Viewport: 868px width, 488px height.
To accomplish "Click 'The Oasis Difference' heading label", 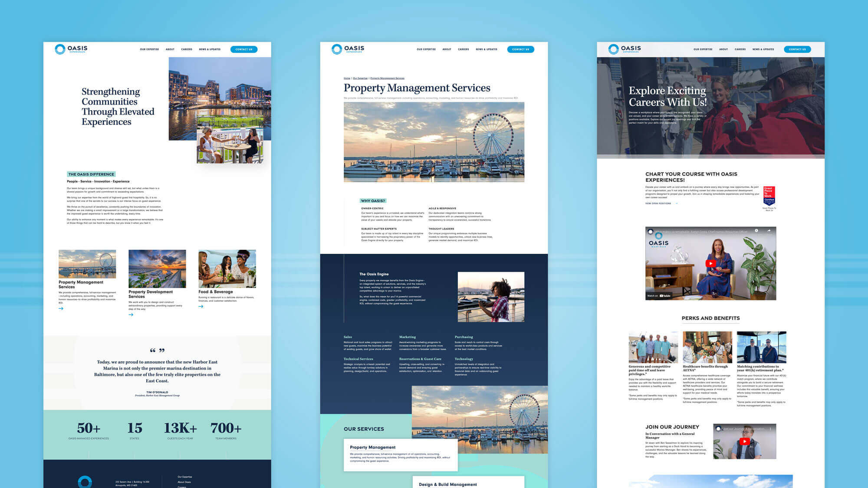I will click(x=91, y=174).
